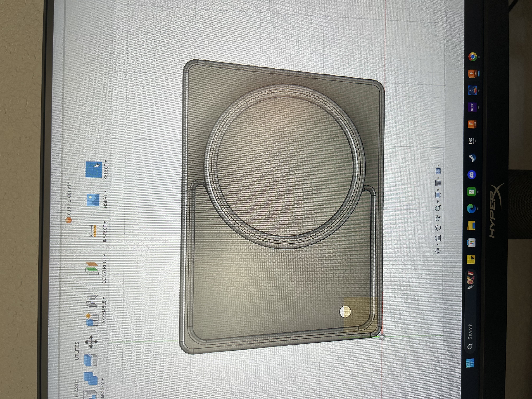Select the Joint icon in Assemble
Image resolution: width=532 pixels, height=399 pixels.
click(92, 301)
